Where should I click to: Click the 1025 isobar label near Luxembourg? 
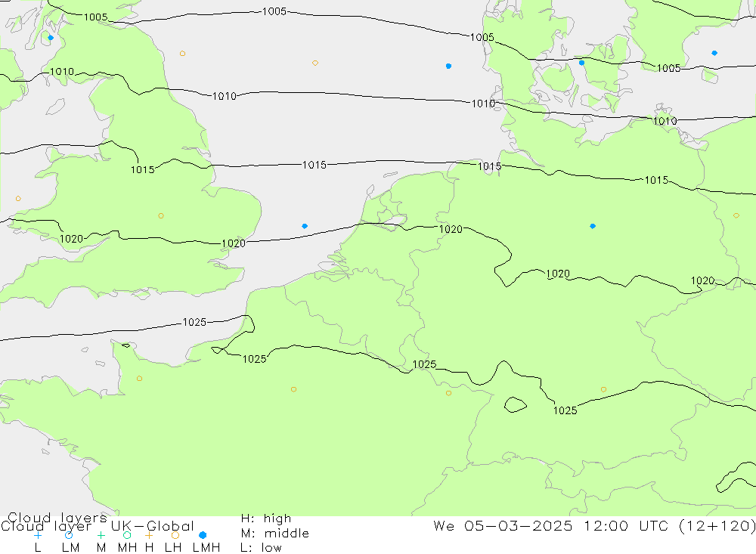click(x=424, y=364)
